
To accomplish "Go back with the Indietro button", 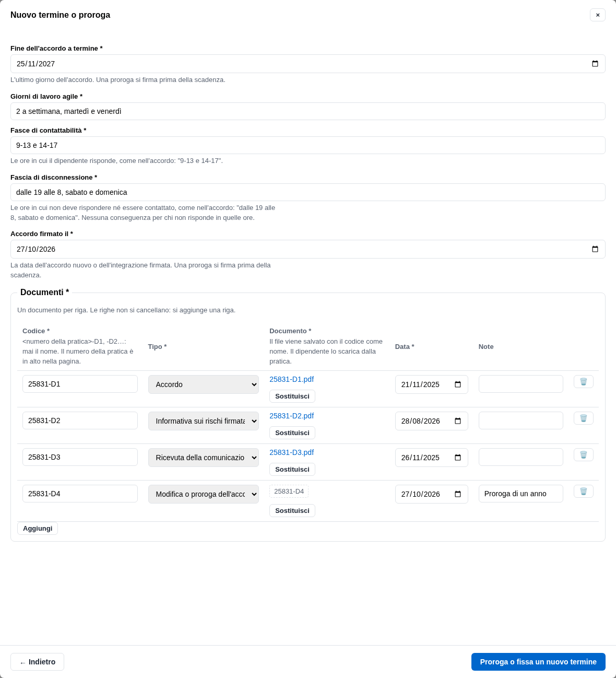I will (x=37, y=662).
